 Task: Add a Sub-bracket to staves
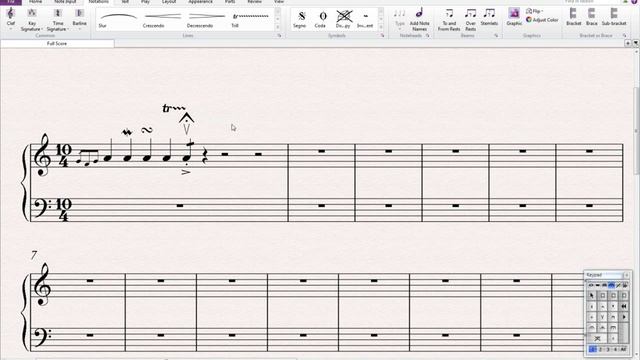point(614,17)
